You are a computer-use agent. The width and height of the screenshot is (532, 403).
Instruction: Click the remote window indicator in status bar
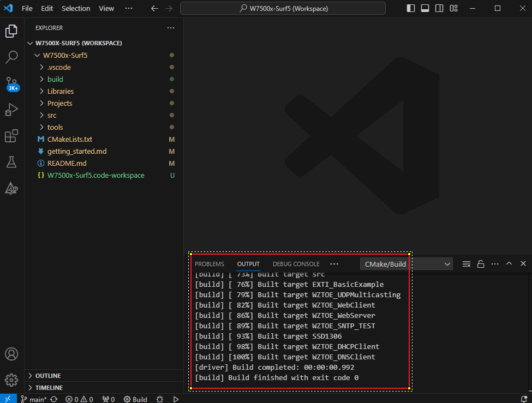coord(8,399)
